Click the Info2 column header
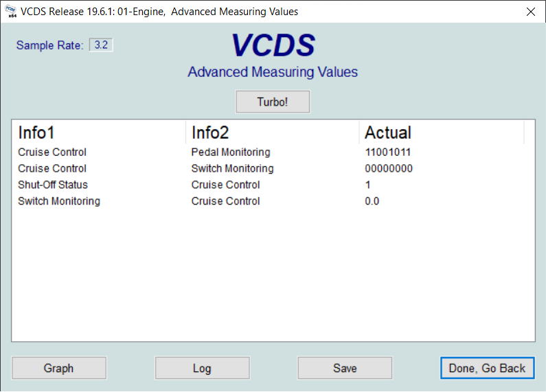Image resolution: width=546 pixels, height=392 pixels. coord(272,132)
